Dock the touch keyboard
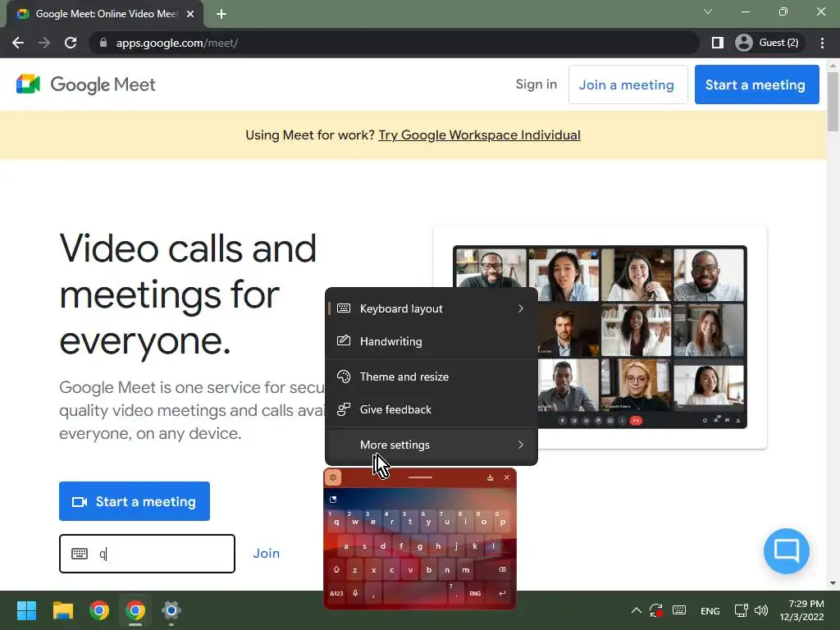The image size is (840, 630). click(x=490, y=477)
